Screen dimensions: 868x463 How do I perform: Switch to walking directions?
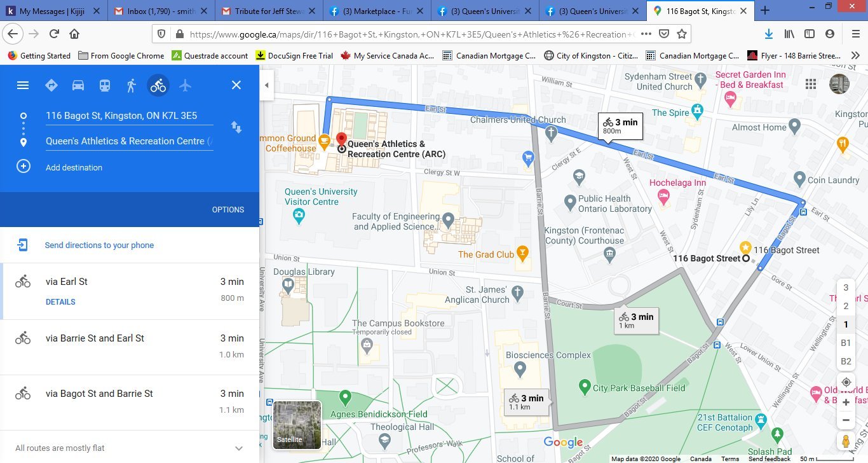(x=131, y=85)
